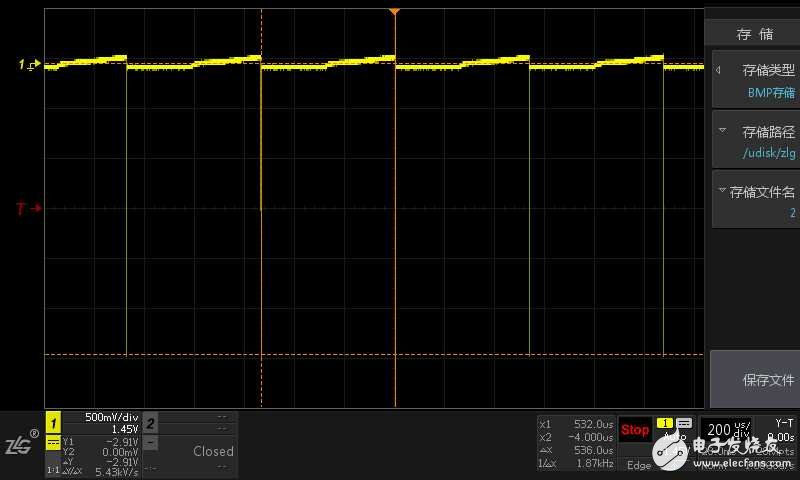Expand the 存储文件名 option
The height and width of the screenshot is (480, 800).
point(755,201)
